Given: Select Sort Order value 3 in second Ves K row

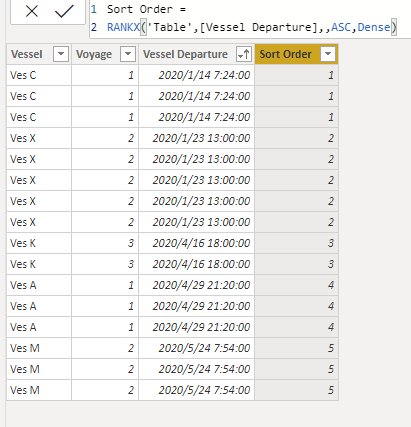Looking at the screenshot, I should 297,264.
